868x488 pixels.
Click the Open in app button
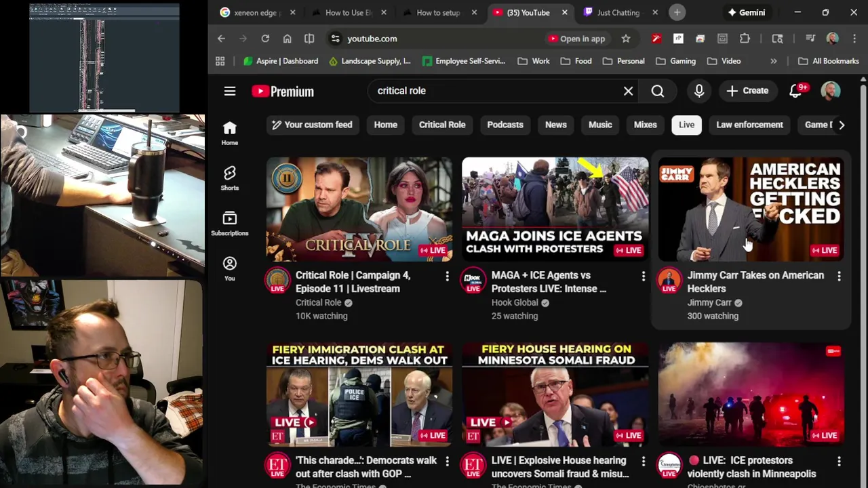pos(576,39)
